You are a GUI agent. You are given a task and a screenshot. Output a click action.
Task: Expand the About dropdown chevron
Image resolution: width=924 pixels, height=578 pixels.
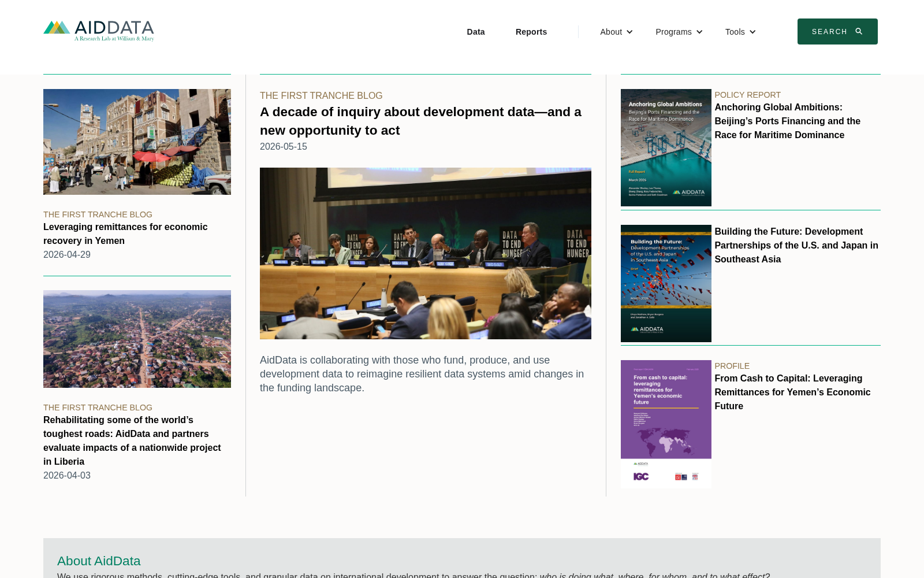click(629, 32)
